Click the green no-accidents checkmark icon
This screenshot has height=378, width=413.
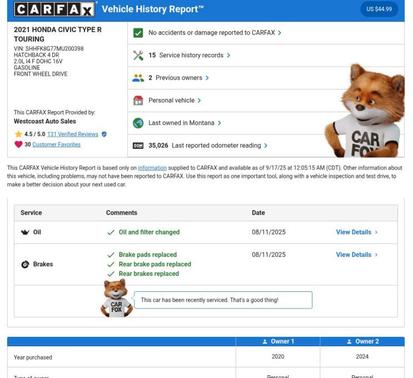coord(138,33)
